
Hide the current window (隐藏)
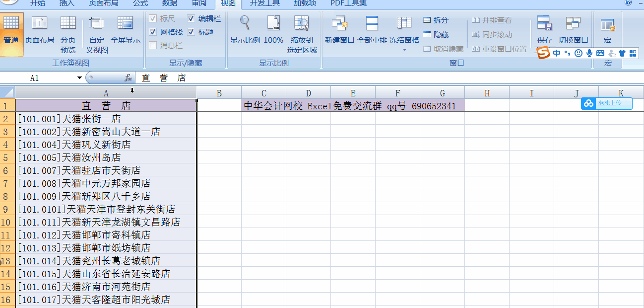click(x=436, y=35)
